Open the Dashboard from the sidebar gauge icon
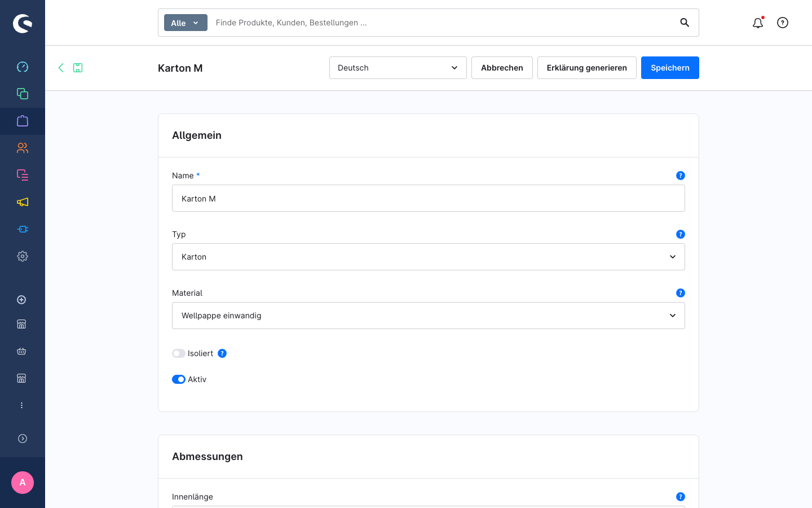812x508 pixels. pos(23,67)
